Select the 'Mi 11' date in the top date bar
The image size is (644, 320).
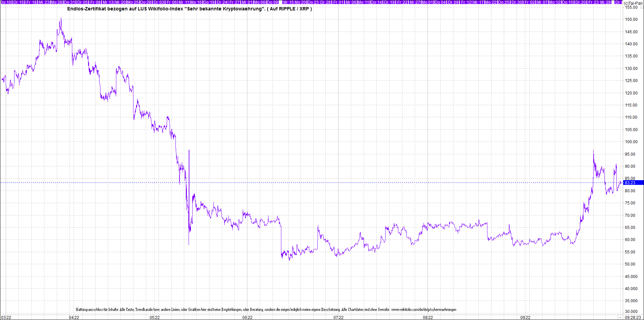(x=184, y=2)
